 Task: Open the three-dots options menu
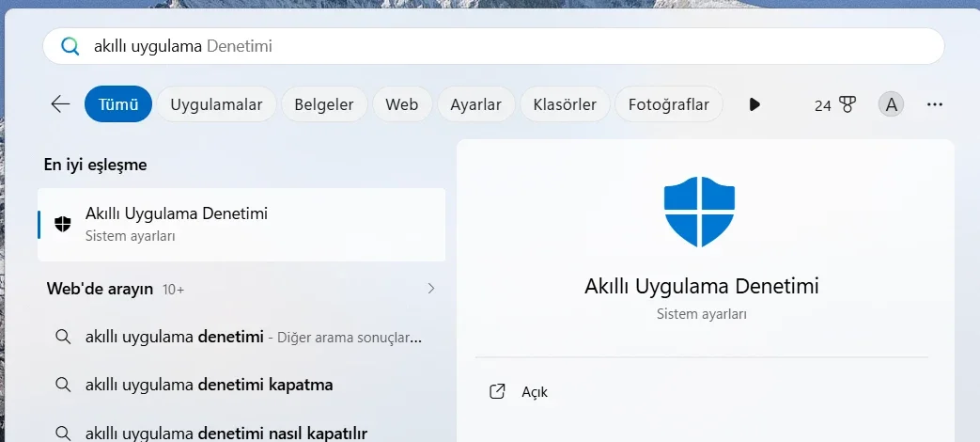click(x=935, y=104)
